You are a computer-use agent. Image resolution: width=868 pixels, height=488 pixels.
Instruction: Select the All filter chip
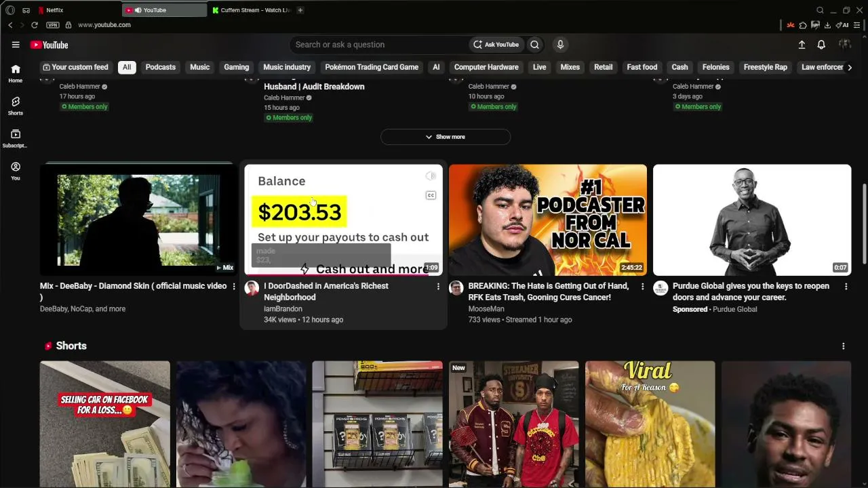(x=127, y=67)
